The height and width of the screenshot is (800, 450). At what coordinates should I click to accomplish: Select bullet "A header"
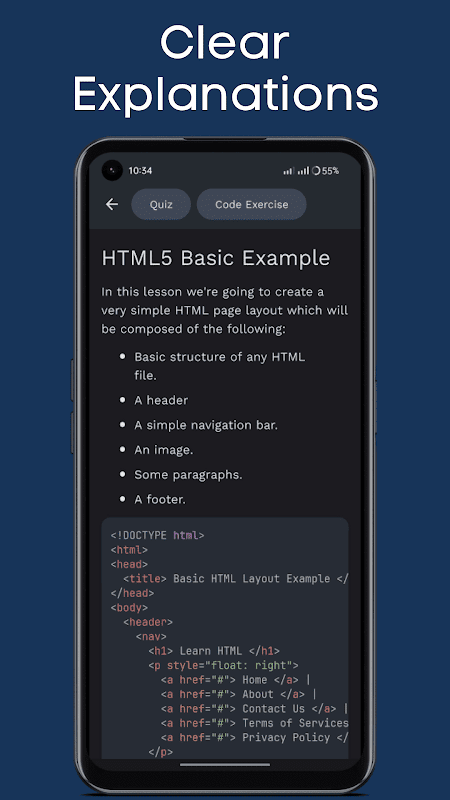[161, 401]
